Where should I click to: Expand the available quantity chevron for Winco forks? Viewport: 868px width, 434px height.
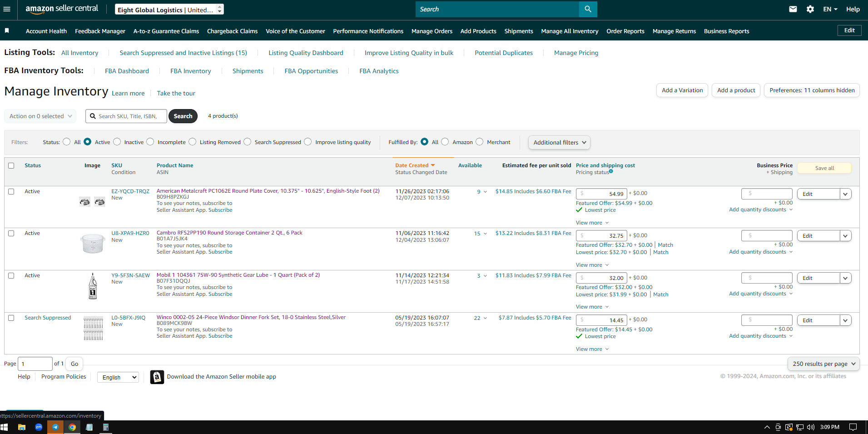485,318
